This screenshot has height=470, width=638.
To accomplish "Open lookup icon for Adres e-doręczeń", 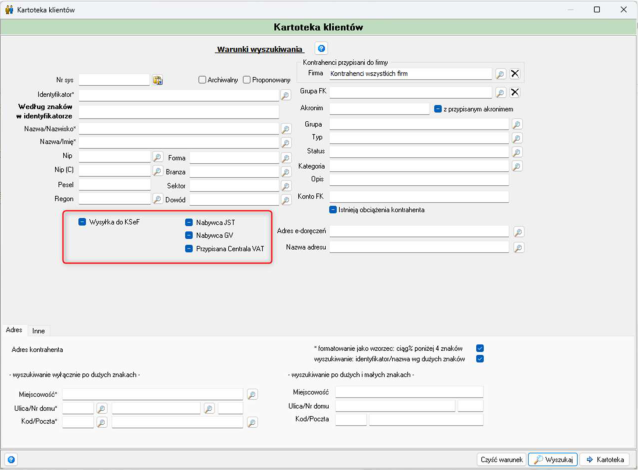I will pos(518,232).
